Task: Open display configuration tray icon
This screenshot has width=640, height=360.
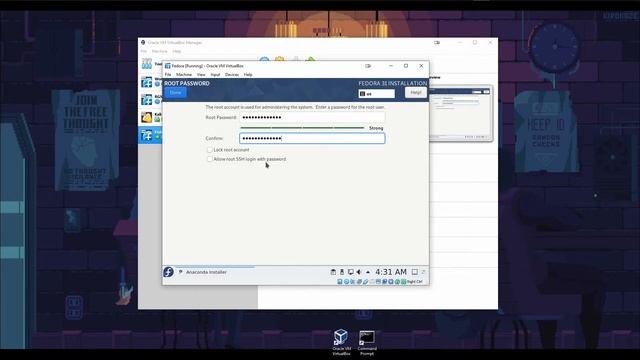Action: pyautogui.click(x=351, y=272)
